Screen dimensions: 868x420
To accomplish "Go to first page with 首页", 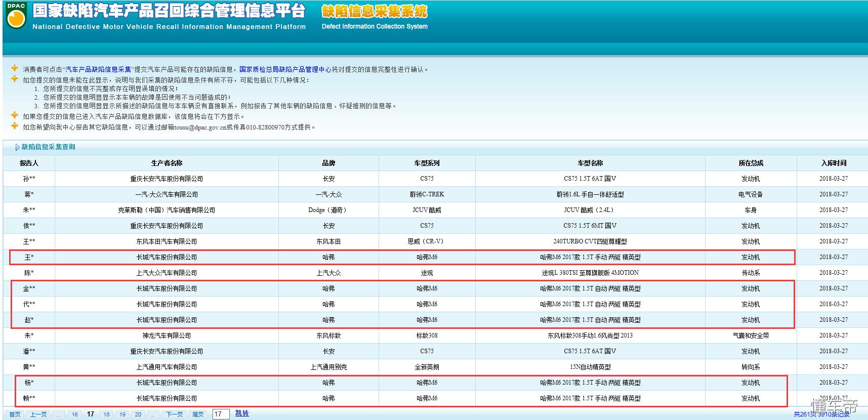I will pyautogui.click(x=15, y=414).
